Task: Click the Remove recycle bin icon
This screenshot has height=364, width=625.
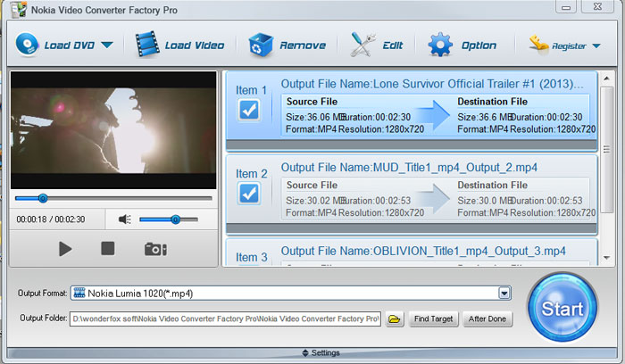Action: pos(261,45)
